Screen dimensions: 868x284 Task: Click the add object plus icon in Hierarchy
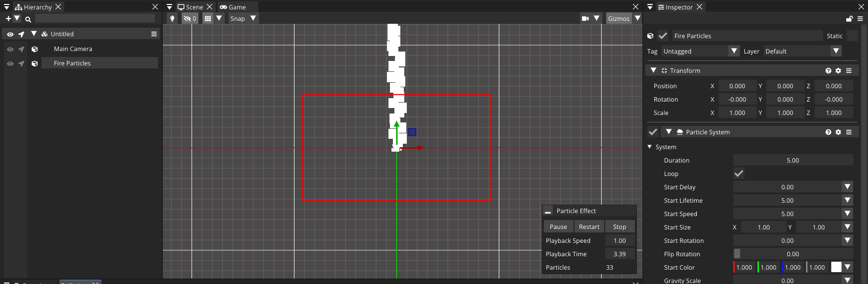click(8, 18)
